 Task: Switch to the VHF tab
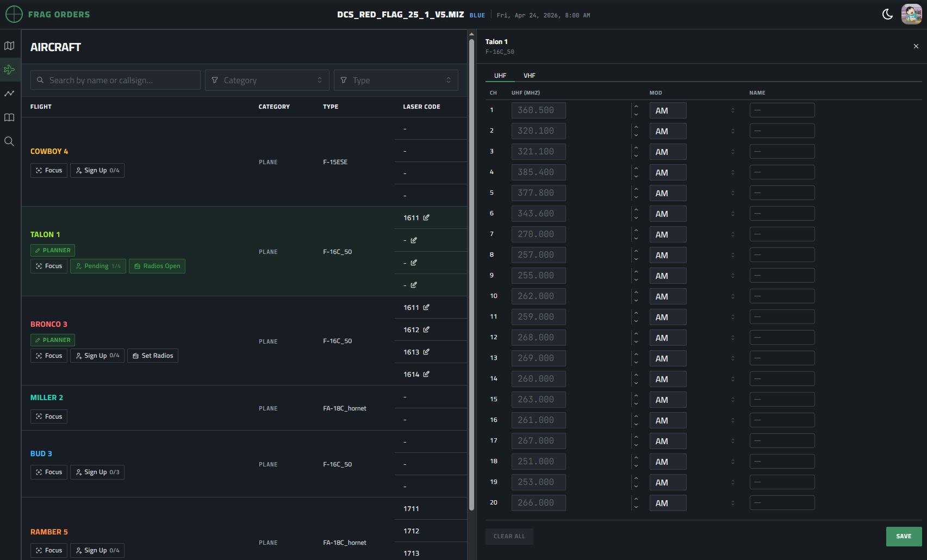[530, 76]
